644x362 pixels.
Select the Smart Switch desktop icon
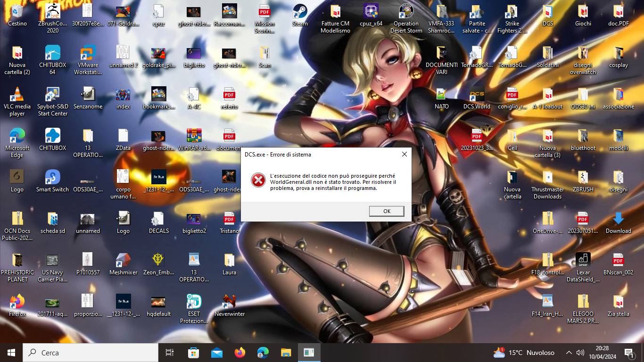pos(52,181)
